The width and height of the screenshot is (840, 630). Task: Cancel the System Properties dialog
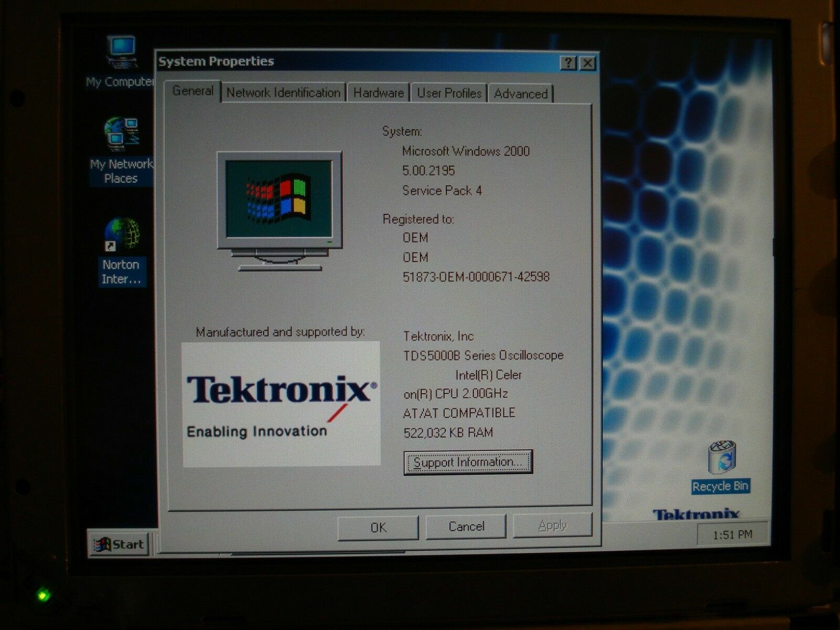tap(466, 527)
